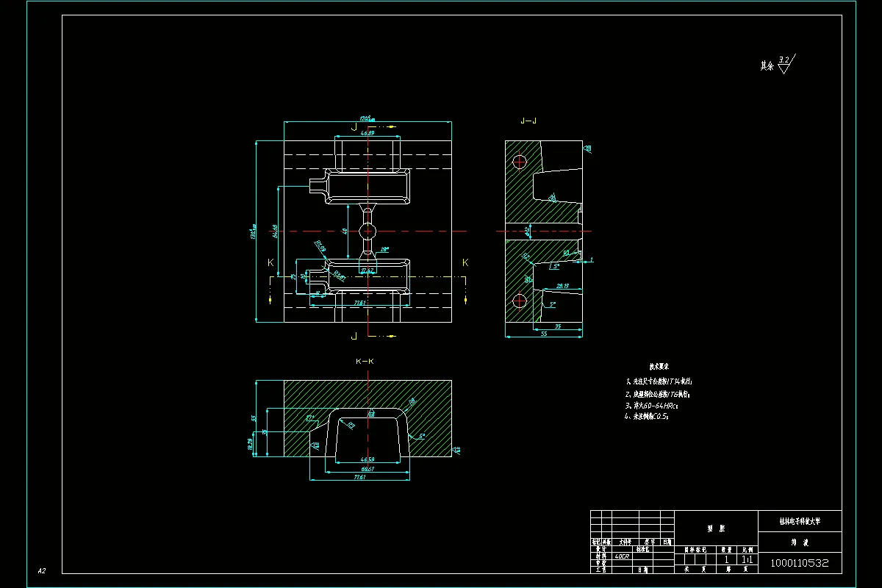Click the "J—J" section view label
This screenshot has width=882, height=588.
coord(528,121)
